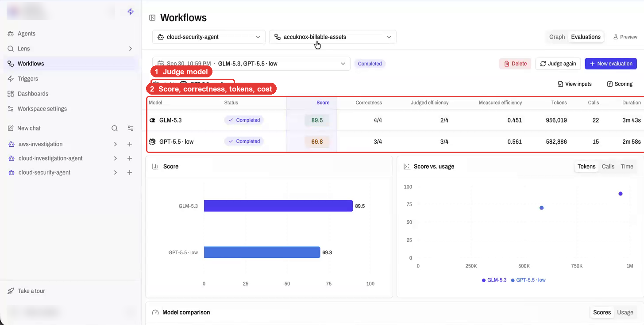644x325 pixels.
Task: Open the accuknox-billable-assets dropdown
Action: [x=333, y=37]
